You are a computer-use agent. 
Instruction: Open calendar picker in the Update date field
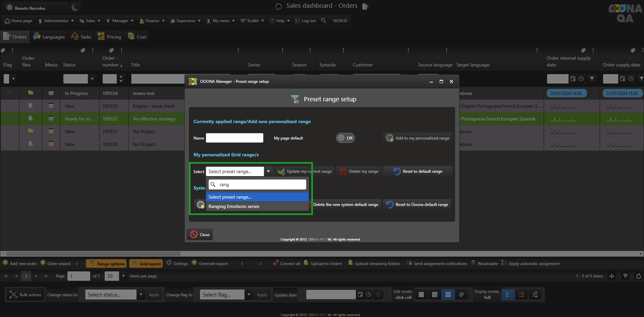click(x=360, y=295)
